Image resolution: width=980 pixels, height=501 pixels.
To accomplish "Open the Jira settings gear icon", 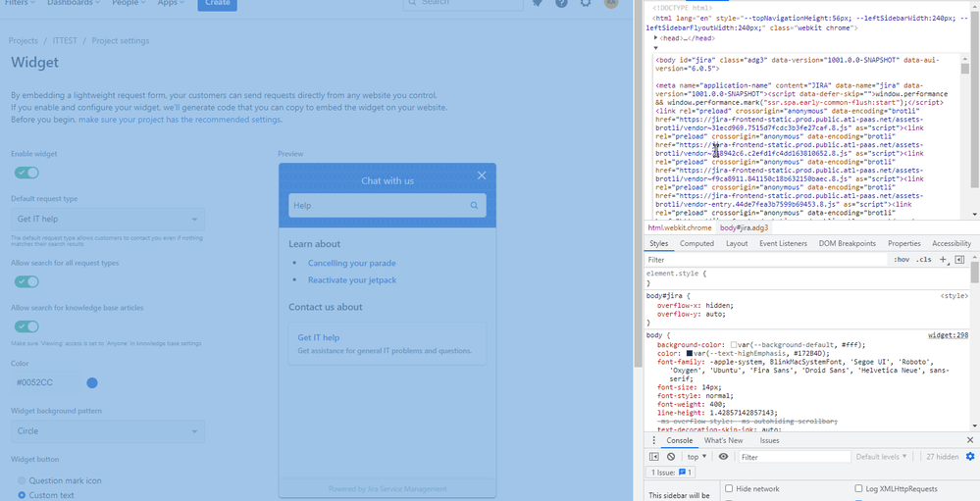I will click(x=586, y=3).
